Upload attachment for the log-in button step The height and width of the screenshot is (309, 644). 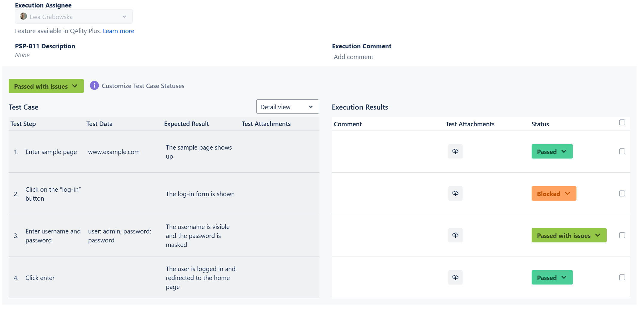(x=455, y=193)
